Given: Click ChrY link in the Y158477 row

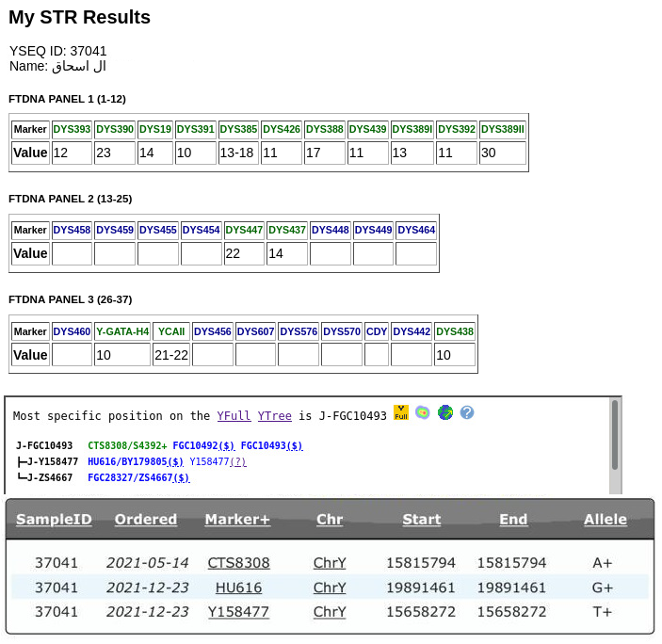Looking at the screenshot, I should 330,612.
